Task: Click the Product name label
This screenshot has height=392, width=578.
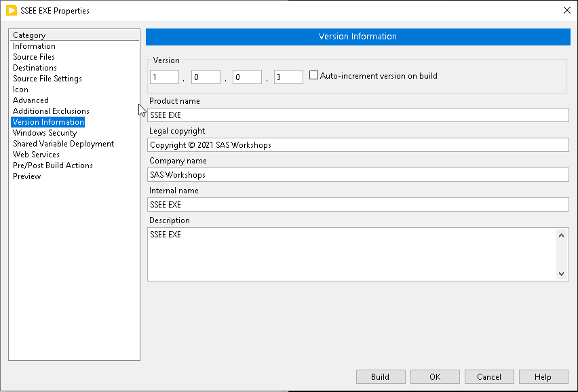Action: [x=174, y=101]
